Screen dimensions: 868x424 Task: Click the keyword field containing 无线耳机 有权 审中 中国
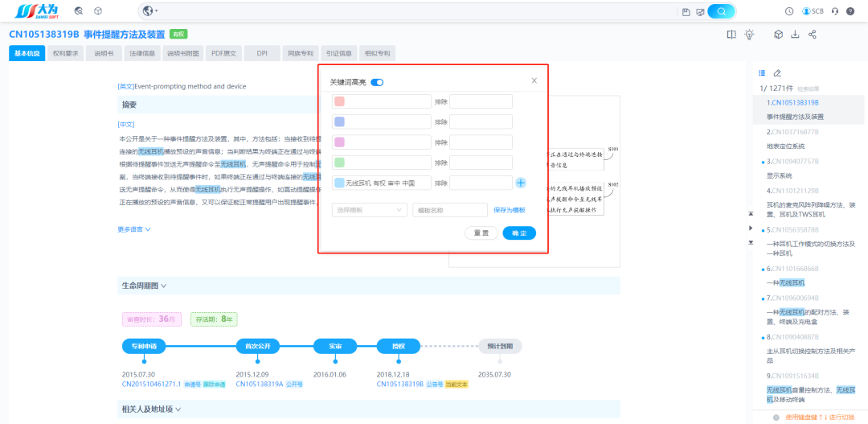[x=382, y=183]
